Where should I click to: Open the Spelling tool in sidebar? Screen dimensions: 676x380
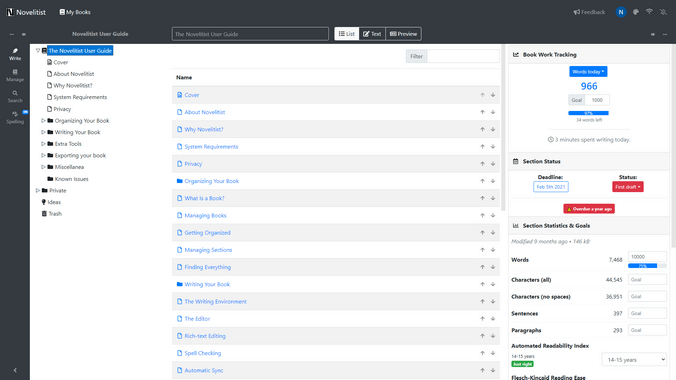pos(15,117)
